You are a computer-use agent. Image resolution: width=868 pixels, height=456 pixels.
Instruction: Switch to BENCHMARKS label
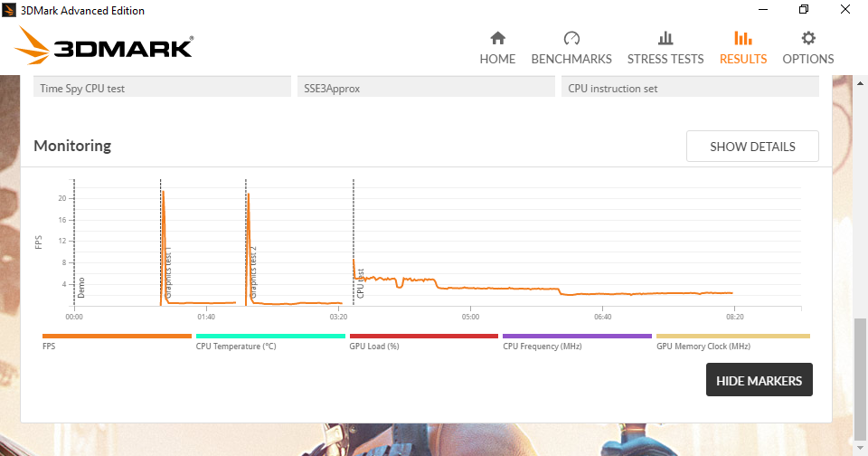[x=571, y=59]
